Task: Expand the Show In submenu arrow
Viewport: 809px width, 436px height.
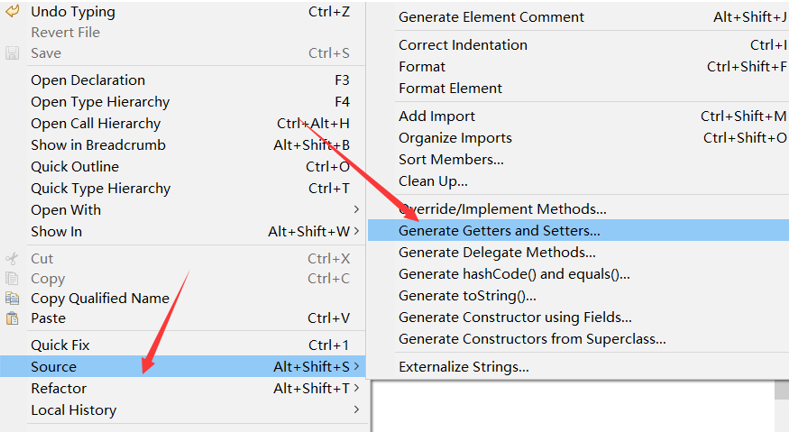Action: [356, 231]
